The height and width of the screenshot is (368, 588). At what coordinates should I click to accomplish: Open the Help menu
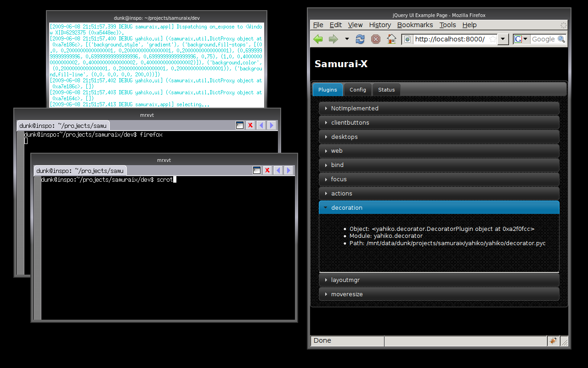coord(469,25)
